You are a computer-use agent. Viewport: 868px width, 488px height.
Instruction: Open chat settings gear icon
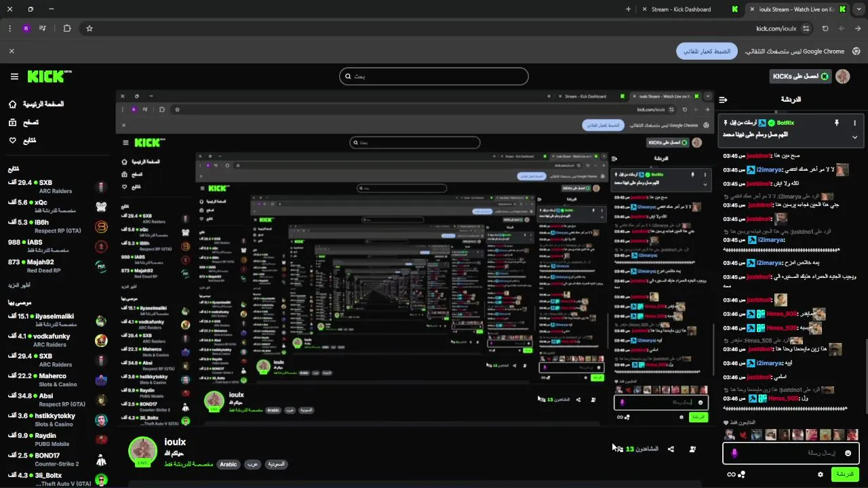click(x=821, y=474)
